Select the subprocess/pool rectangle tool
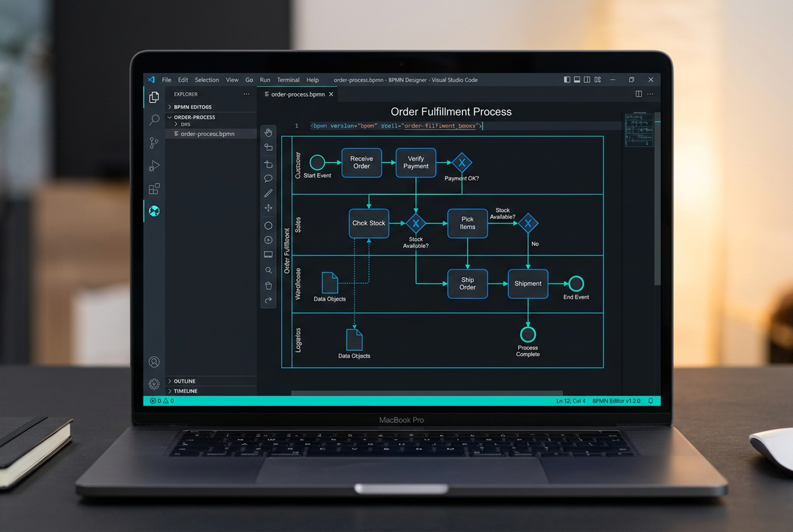The width and height of the screenshot is (793, 532). point(268,254)
